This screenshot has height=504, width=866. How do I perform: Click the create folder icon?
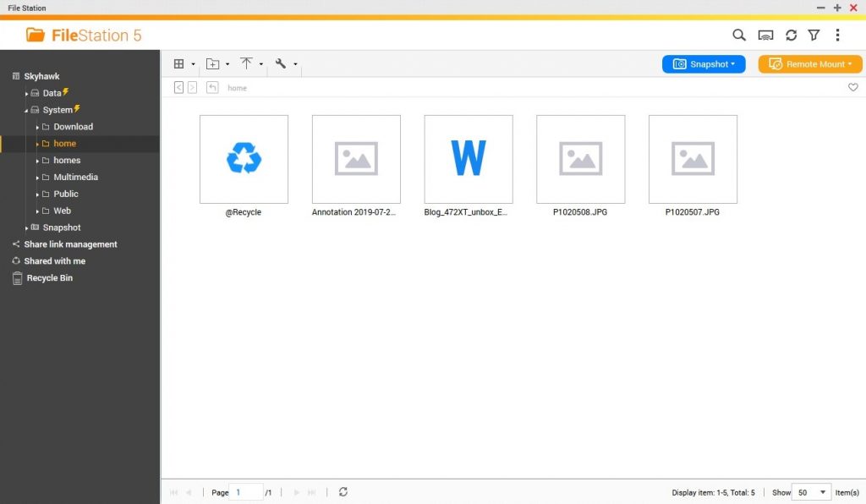tap(212, 64)
